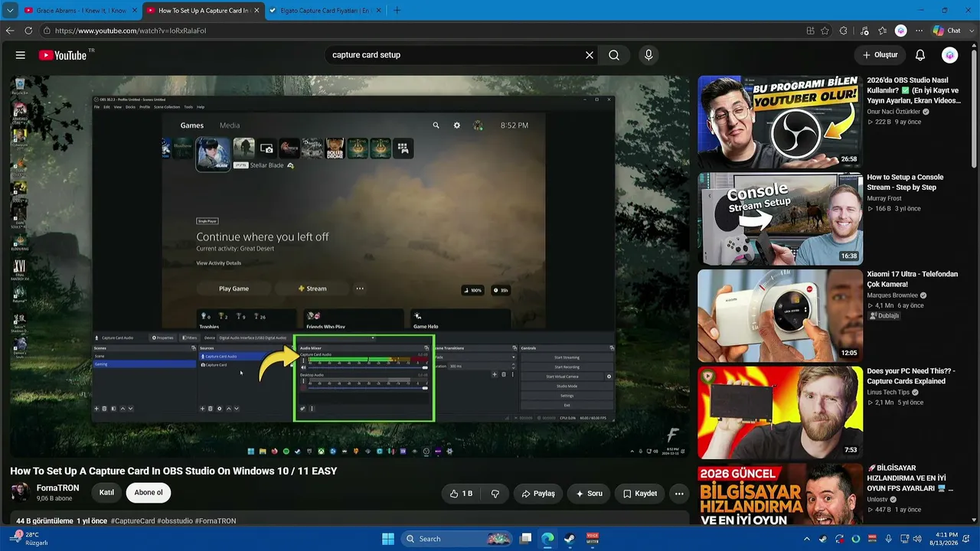Open the FornaTRON channel avatar
The height and width of the screenshot is (551, 980).
pyautogui.click(x=21, y=492)
